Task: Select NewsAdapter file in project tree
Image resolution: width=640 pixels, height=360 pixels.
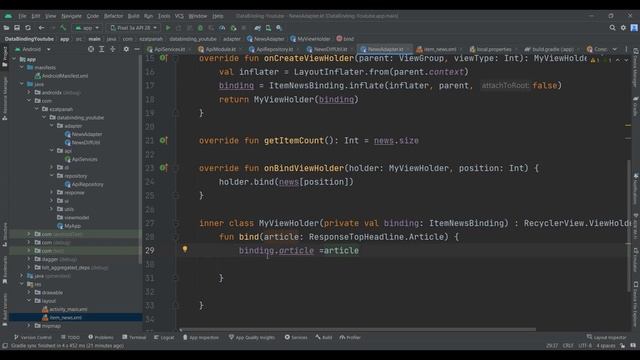Action: point(83,134)
